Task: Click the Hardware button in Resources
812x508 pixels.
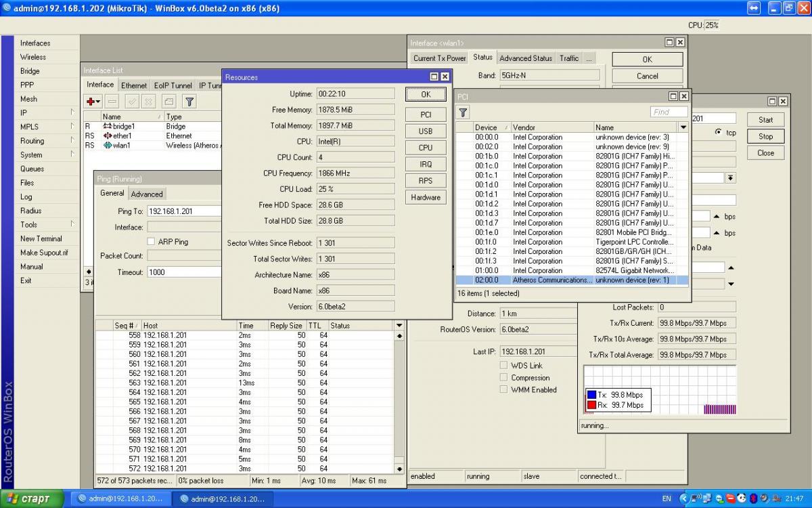Action: pyautogui.click(x=425, y=197)
